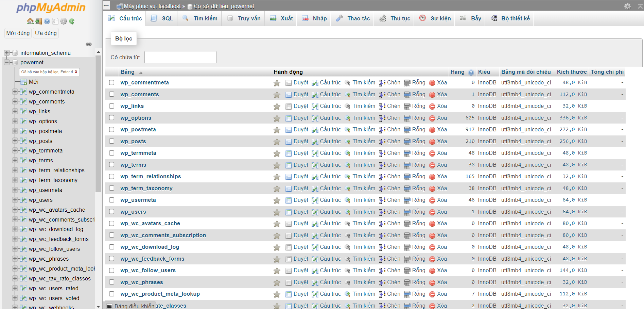Viewport: 644px width, 309px height.
Task: Open the Xuất export tab
Action: (x=281, y=18)
